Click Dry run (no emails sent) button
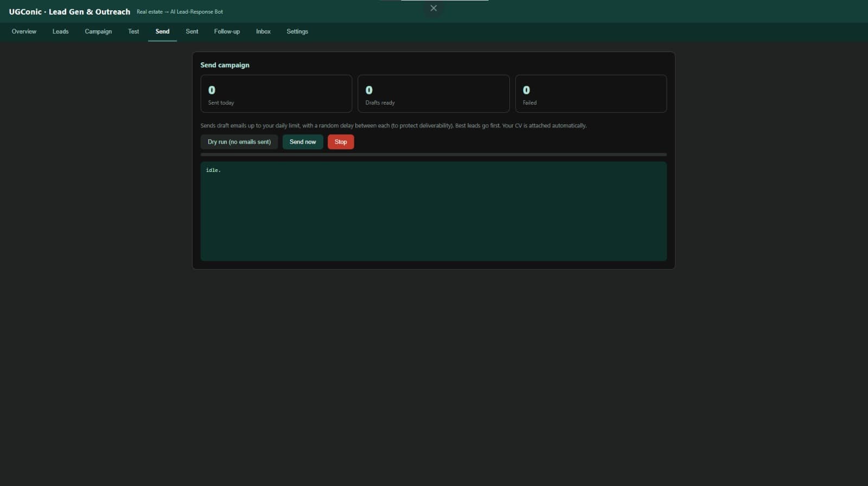 point(239,142)
